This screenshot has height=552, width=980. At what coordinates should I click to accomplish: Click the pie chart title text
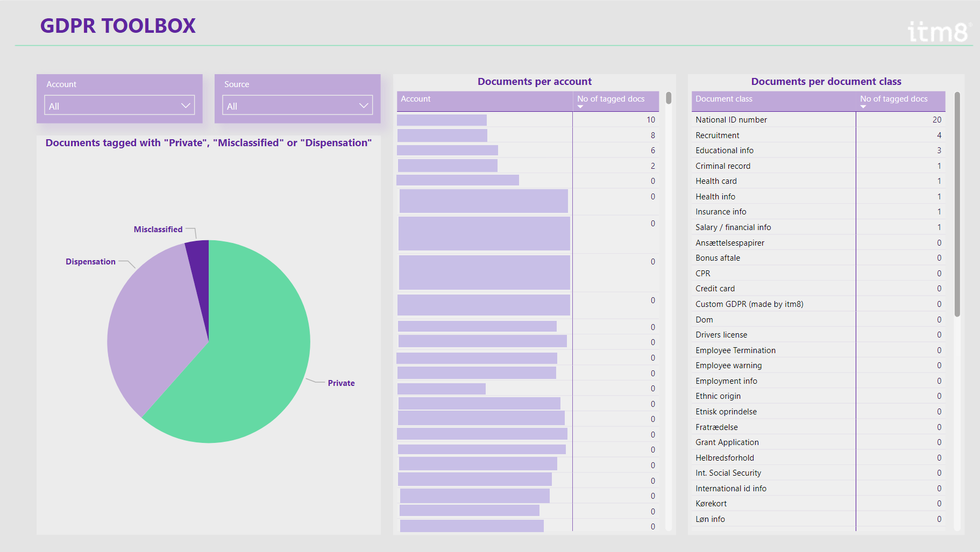pyautogui.click(x=209, y=143)
